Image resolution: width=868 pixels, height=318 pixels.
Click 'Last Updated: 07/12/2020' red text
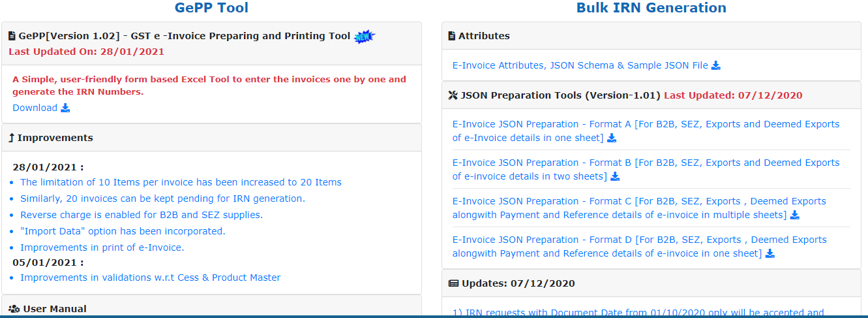[733, 95]
